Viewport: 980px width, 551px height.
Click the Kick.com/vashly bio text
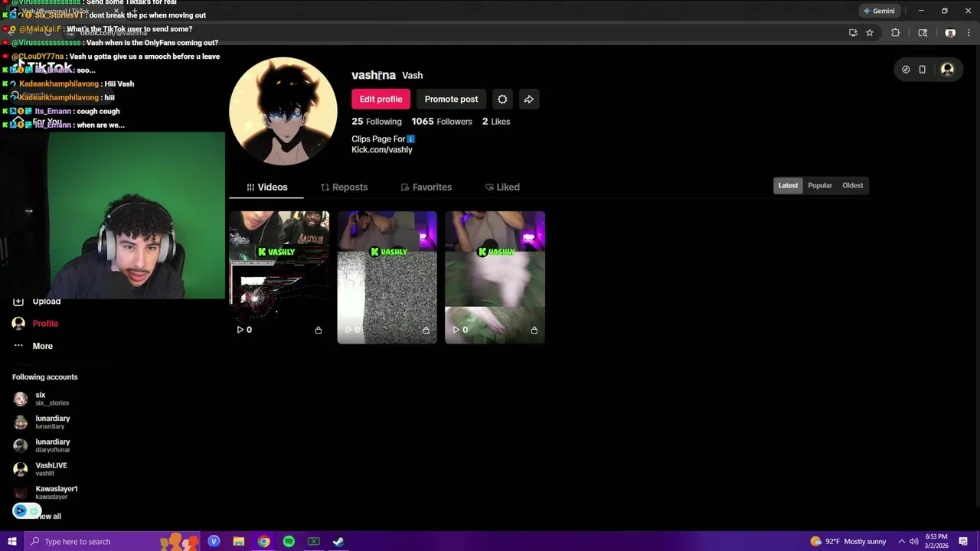[x=382, y=150]
